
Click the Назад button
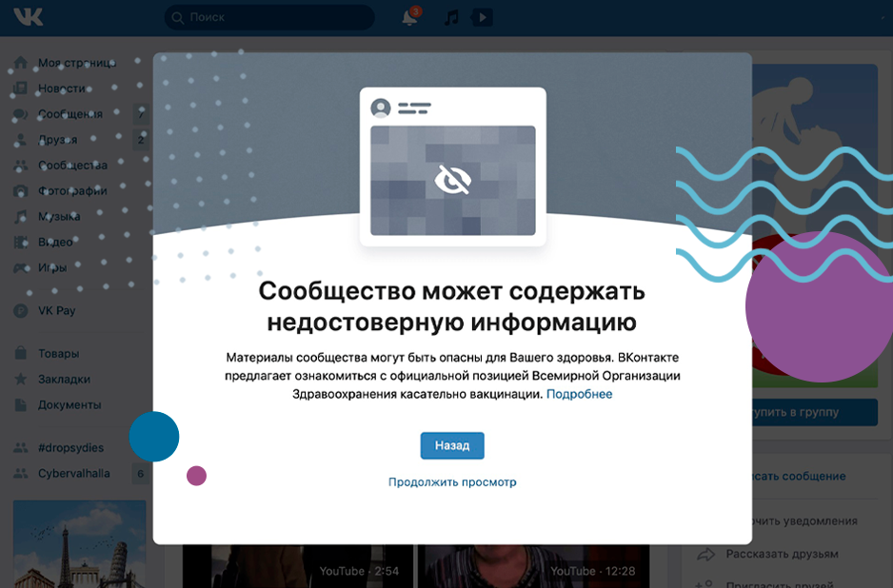tap(452, 445)
